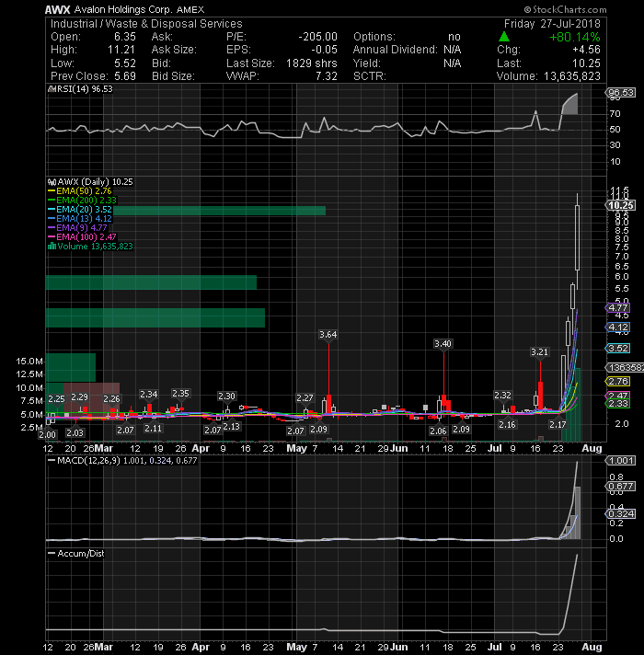The image size is (644, 655).
Task: Select the Prev Close value 5.69
Action: pyautogui.click(x=125, y=76)
